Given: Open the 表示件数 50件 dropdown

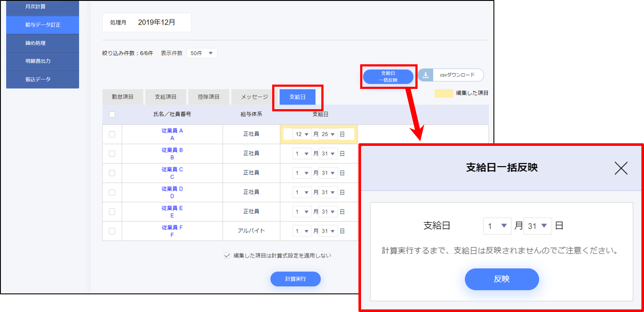Looking at the screenshot, I should (x=202, y=53).
